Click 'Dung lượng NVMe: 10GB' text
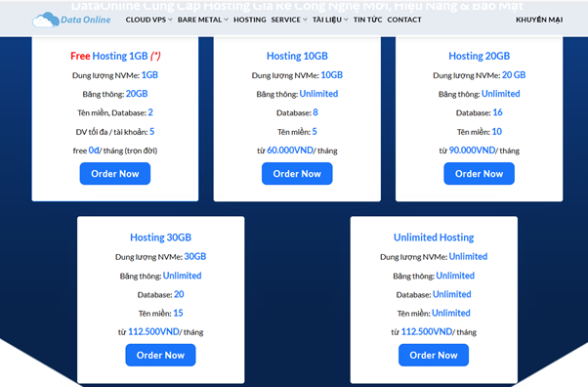 [x=297, y=75]
